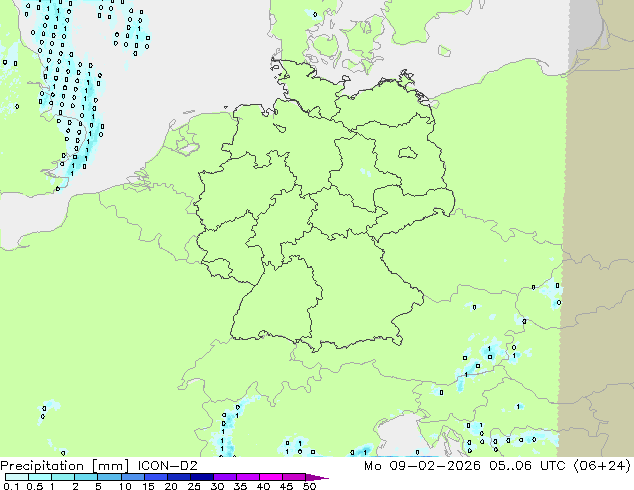This screenshot has height=490, width=634.
Task: Click the "0.1" legend scale value
Action: pos(11,486)
